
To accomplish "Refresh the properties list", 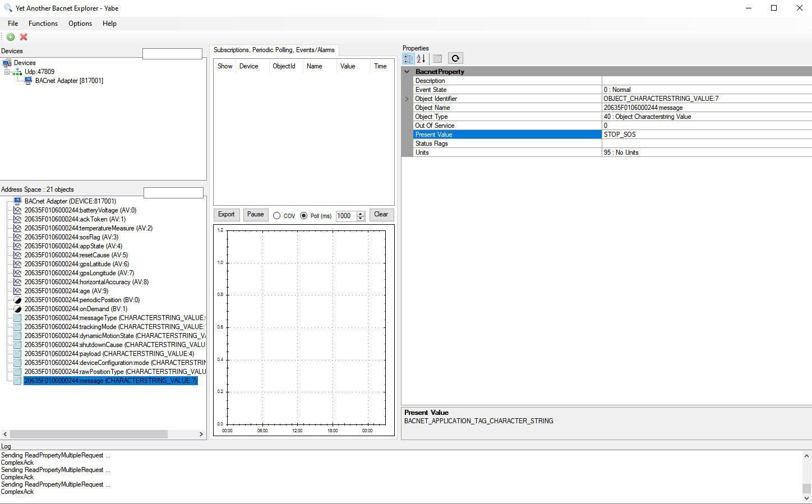I will point(455,58).
